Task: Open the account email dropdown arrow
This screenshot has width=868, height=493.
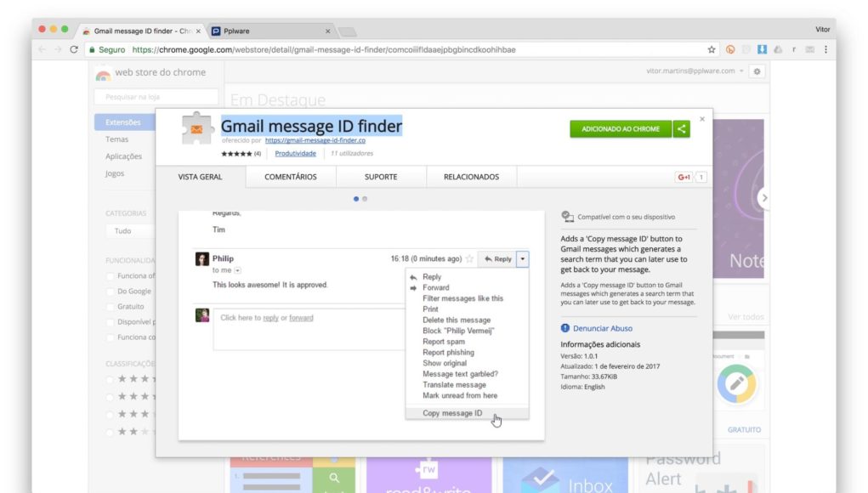Action: 741,71
